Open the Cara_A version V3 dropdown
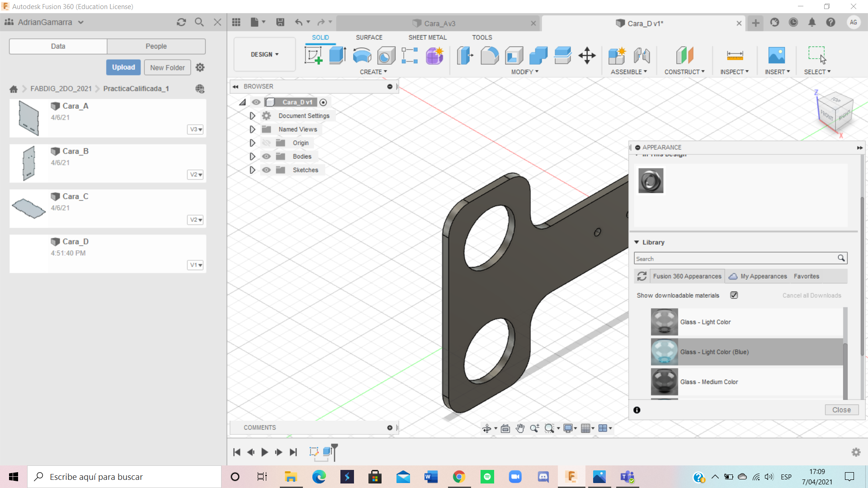 pyautogui.click(x=195, y=130)
